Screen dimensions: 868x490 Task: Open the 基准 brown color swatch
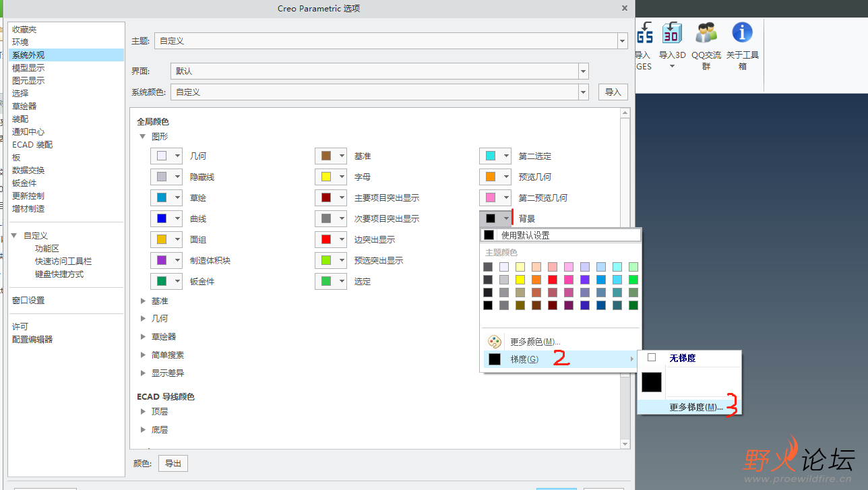[331, 156]
